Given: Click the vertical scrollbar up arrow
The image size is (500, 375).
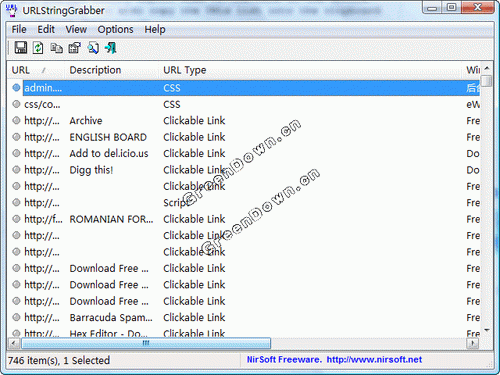Looking at the screenshot, I should tap(487, 68).
